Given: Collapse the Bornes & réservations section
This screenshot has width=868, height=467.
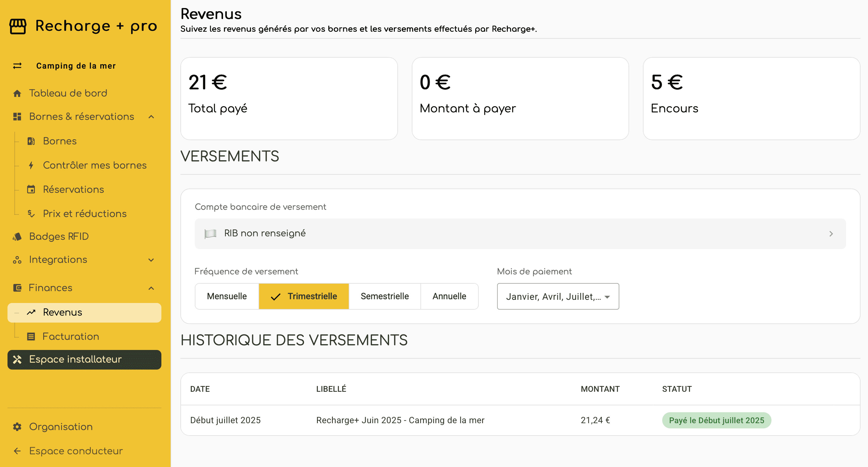Looking at the screenshot, I should pos(151,117).
